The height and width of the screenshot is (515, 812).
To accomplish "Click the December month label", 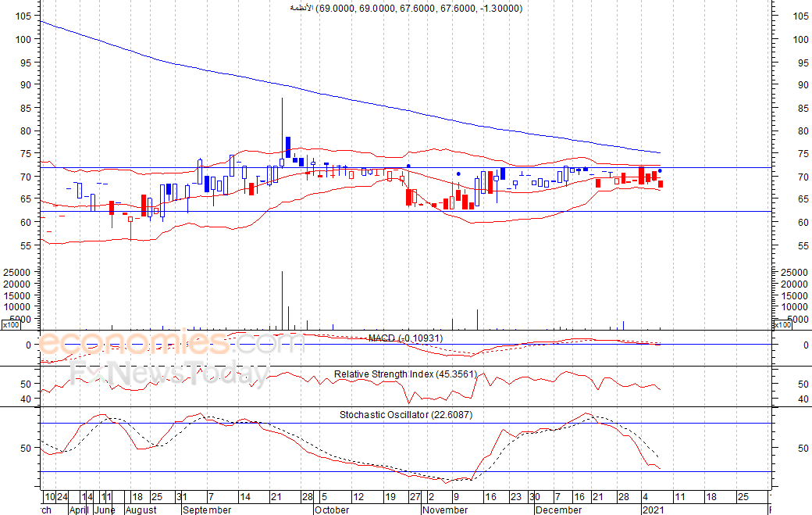I will [558, 510].
